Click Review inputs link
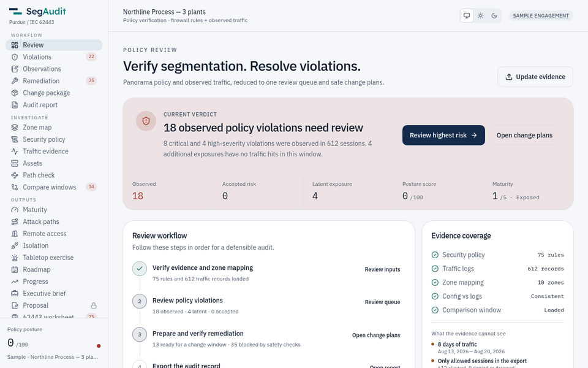The height and width of the screenshot is (368, 588). tap(382, 270)
